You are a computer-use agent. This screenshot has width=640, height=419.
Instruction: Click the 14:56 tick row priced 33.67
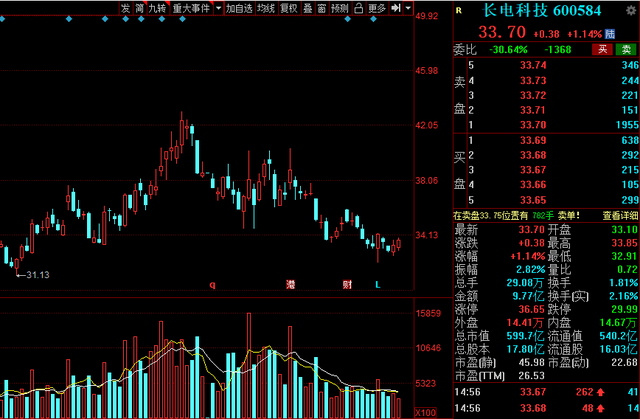tap(547, 392)
